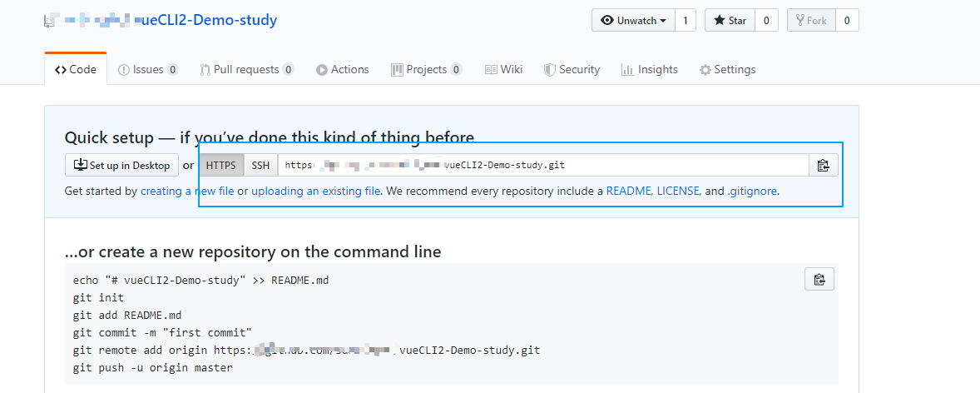Viewport: 980px width, 393px height.
Task: Click the Issues tab icon
Action: point(124,70)
